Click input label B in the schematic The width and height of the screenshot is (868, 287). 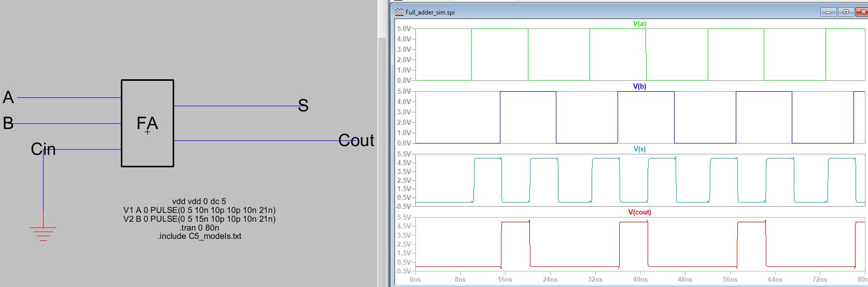coord(8,123)
